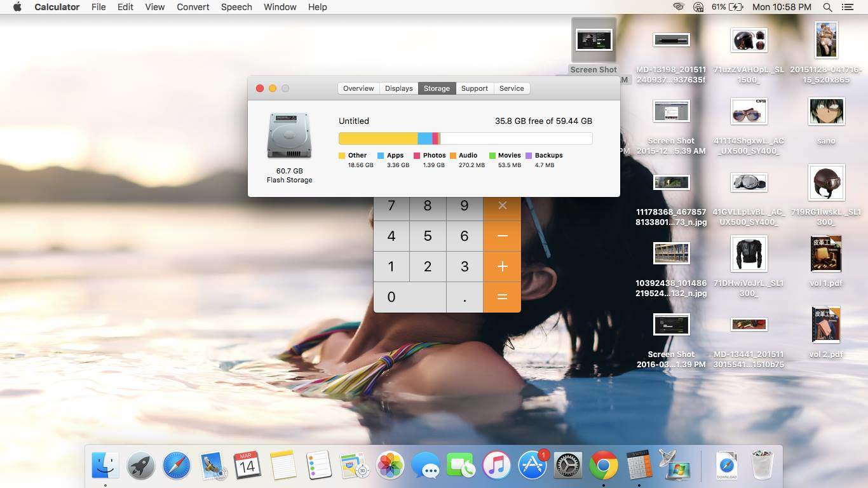Viewport: 868px width, 488px height.
Task: Select the vol 1.pdf desktop file
Action: (826, 254)
